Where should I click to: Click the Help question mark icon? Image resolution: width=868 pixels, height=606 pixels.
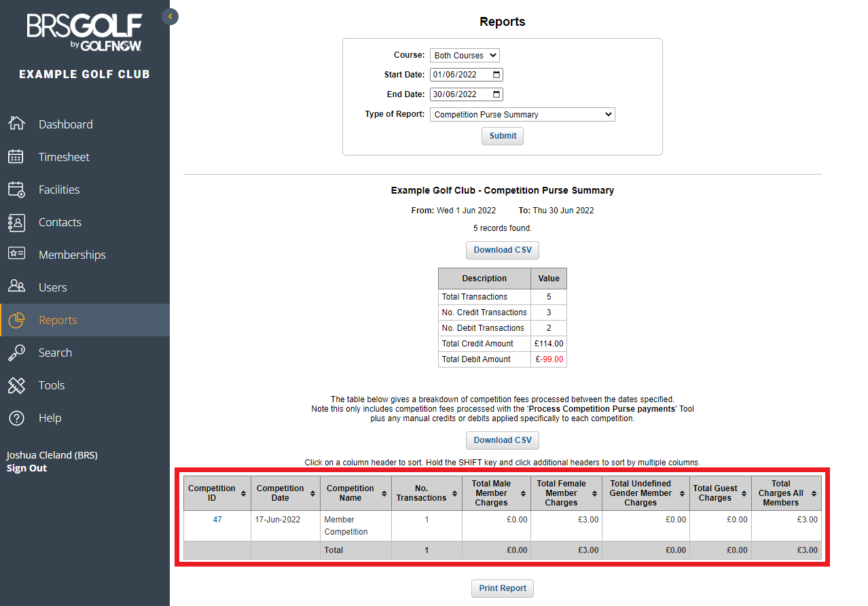[16, 417]
